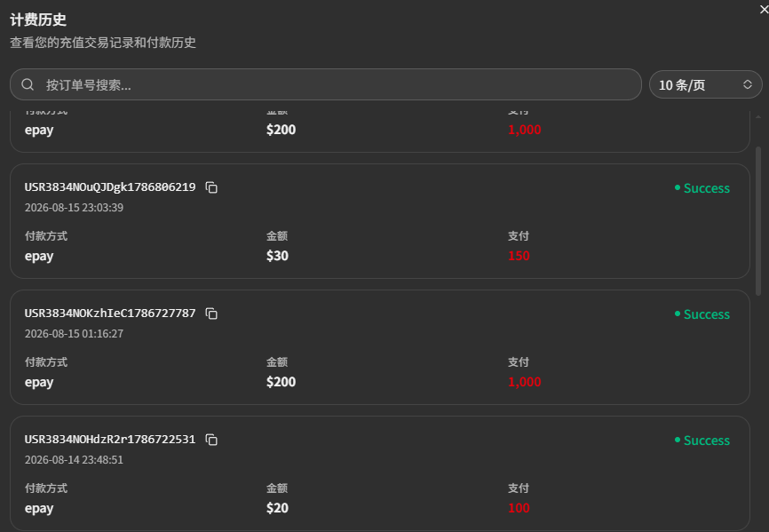Viewport: 769px width, 532px height.
Task: Click Success status of $20 order
Action: pos(702,440)
